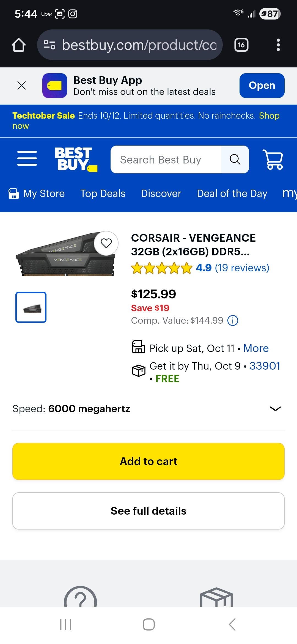The image size is (297, 644).
Task: Dismiss the Best Buy App banner
Action: [21, 85]
